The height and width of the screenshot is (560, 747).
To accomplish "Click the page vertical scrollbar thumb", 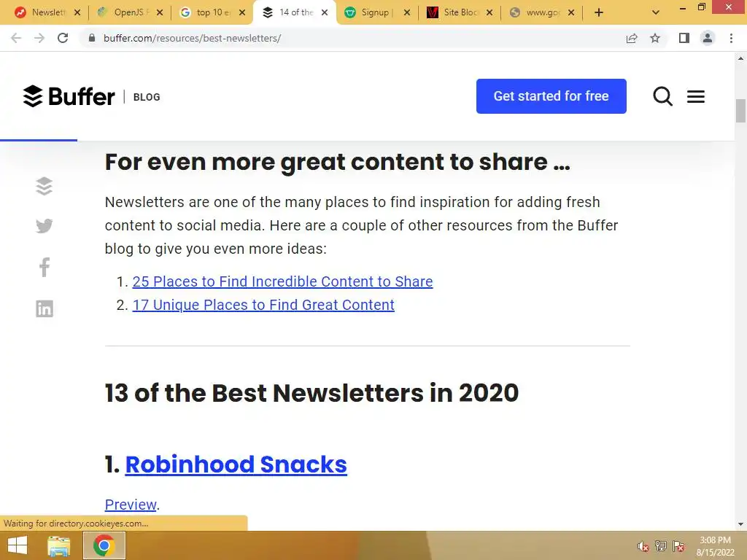I will click(740, 111).
